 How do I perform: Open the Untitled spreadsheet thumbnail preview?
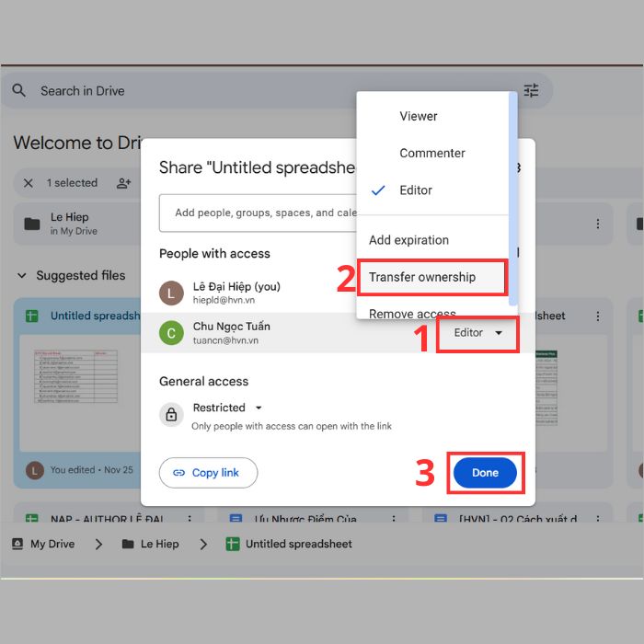(x=80, y=393)
